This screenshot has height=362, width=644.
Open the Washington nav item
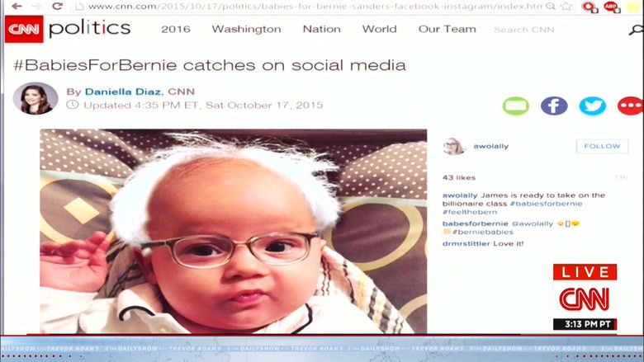[x=246, y=30]
